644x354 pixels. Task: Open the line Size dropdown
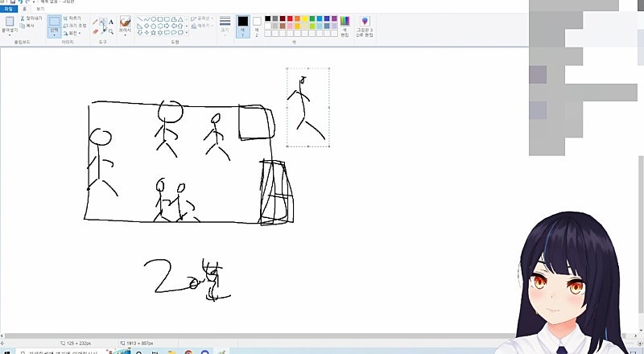(x=225, y=27)
